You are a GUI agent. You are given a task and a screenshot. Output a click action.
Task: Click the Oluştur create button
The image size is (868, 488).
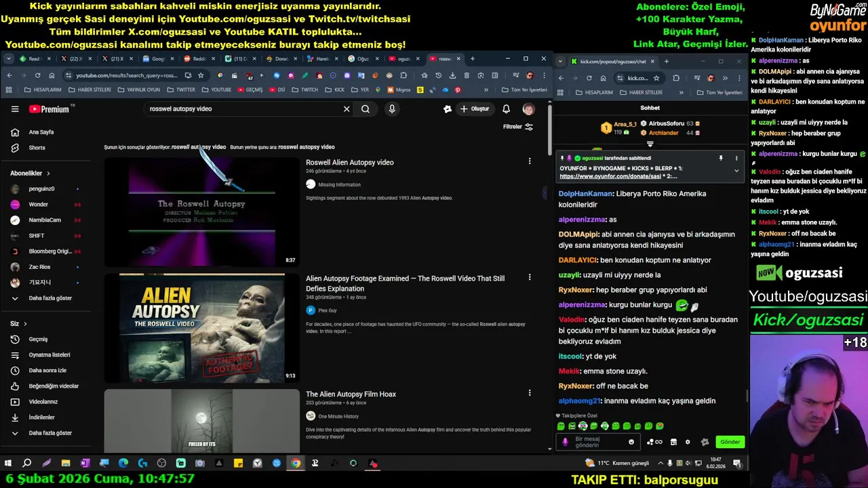click(474, 109)
